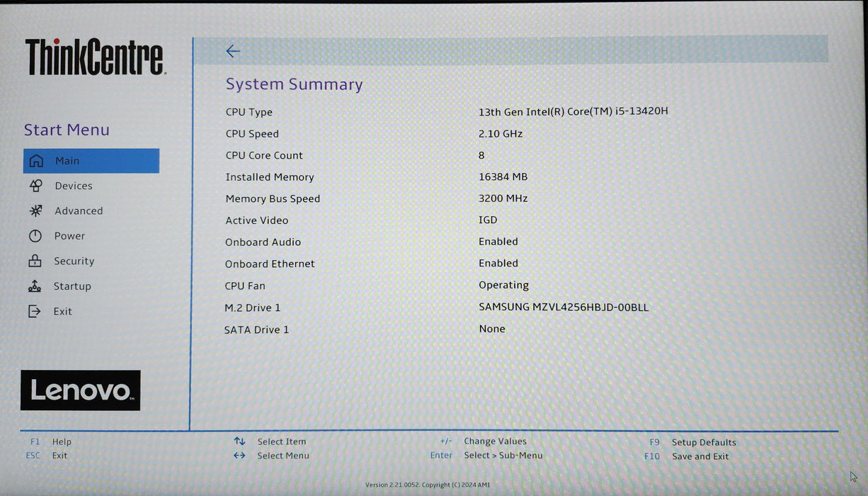Viewport: 868px width, 496px height.
Task: Click the Select > Sub-Menu hint
Action: (x=503, y=456)
